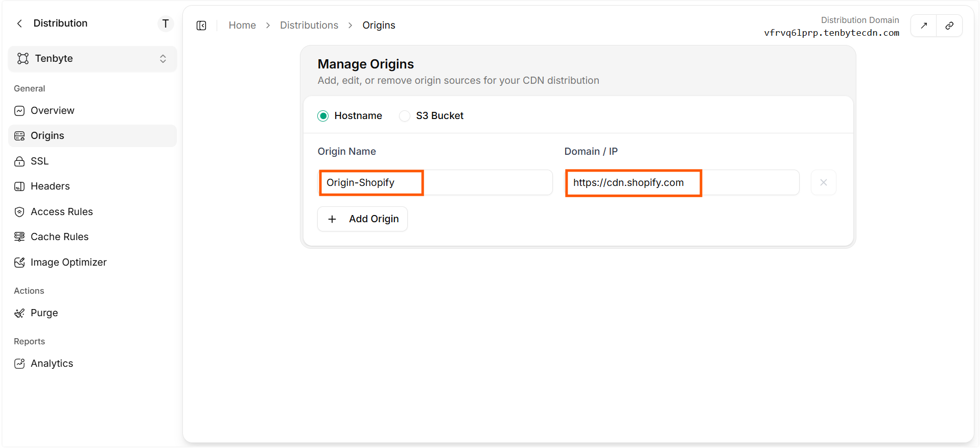Click the Domain / IP input field
The height and width of the screenshot is (448, 980).
tap(682, 182)
